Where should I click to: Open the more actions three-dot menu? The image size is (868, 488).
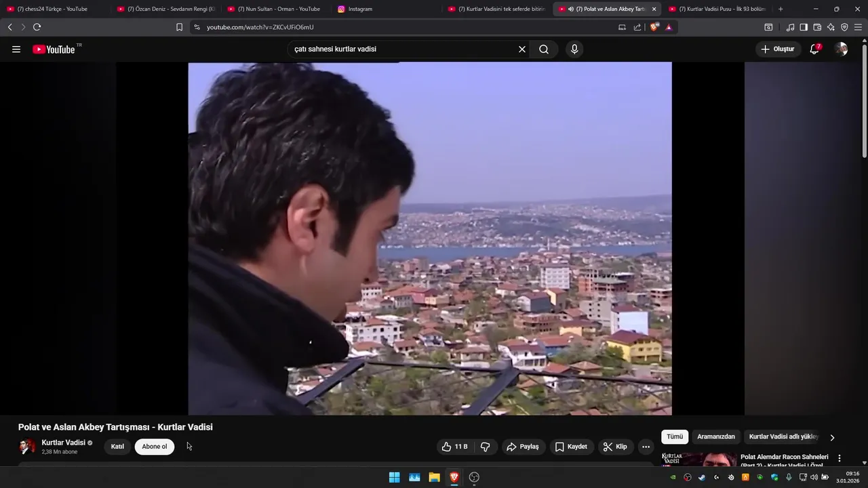tap(646, 447)
